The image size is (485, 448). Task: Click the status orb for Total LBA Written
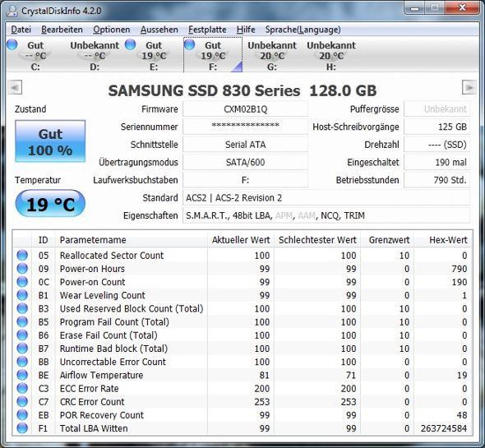coord(22,428)
